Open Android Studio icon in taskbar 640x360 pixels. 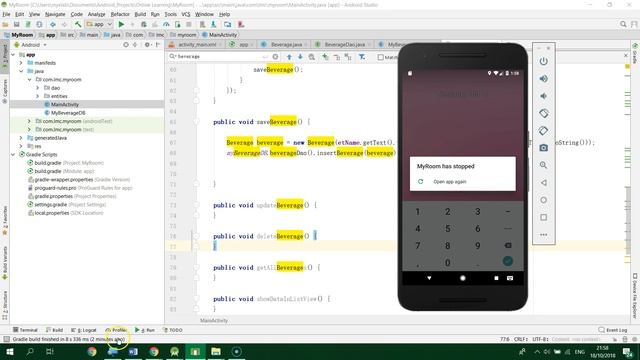click(x=175, y=351)
